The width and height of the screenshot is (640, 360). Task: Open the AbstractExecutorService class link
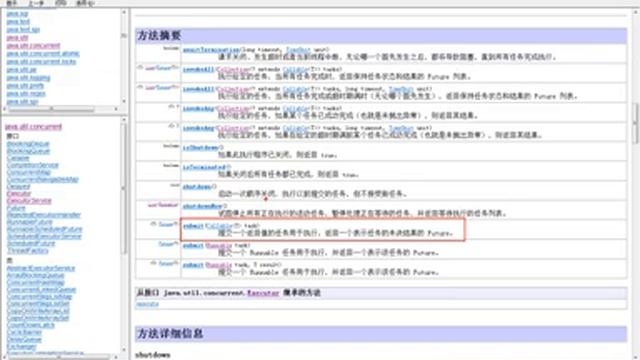coord(41,268)
